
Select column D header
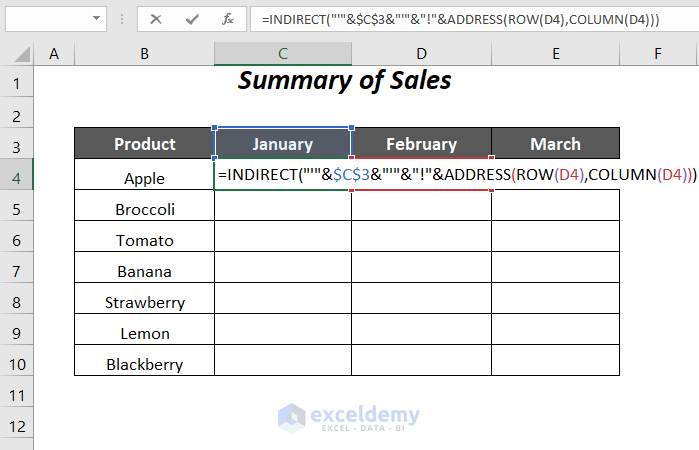tap(421, 53)
